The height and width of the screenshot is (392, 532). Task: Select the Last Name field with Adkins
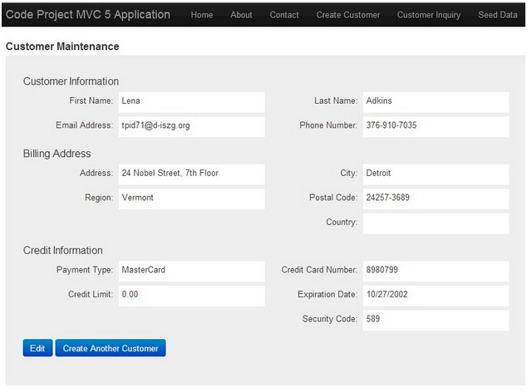pos(436,102)
